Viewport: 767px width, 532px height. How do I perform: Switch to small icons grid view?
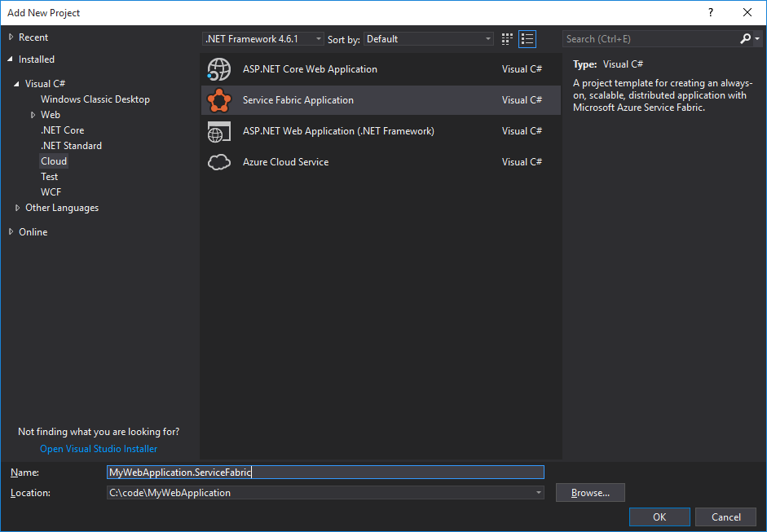(x=507, y=39)
